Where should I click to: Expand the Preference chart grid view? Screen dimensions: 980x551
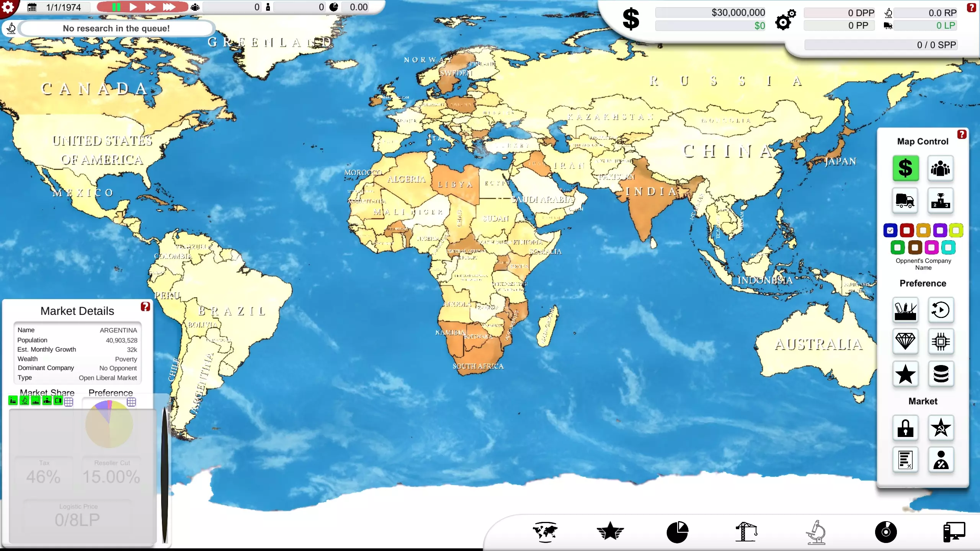click(x=131, y=402)
